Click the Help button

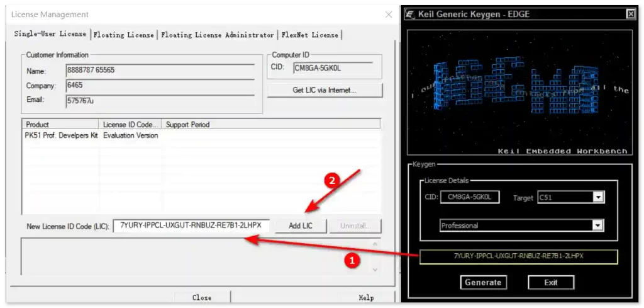(366, 297)
